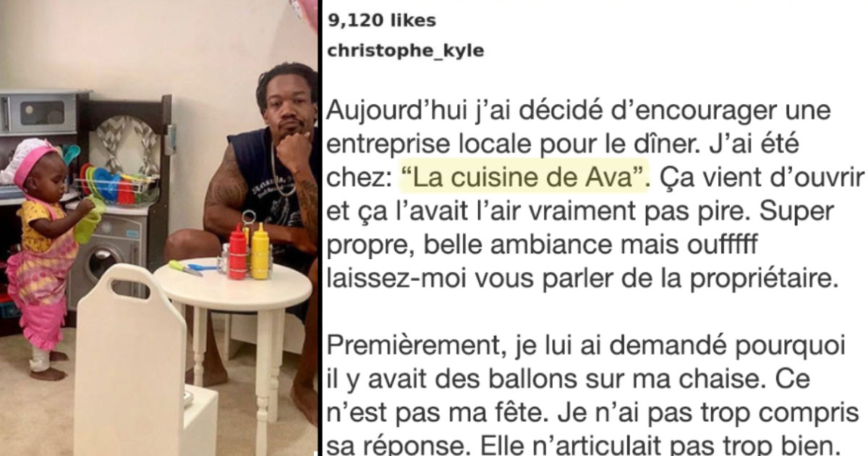
Task: Click the red ketchup bottle on the table
Action: point(237,251)
